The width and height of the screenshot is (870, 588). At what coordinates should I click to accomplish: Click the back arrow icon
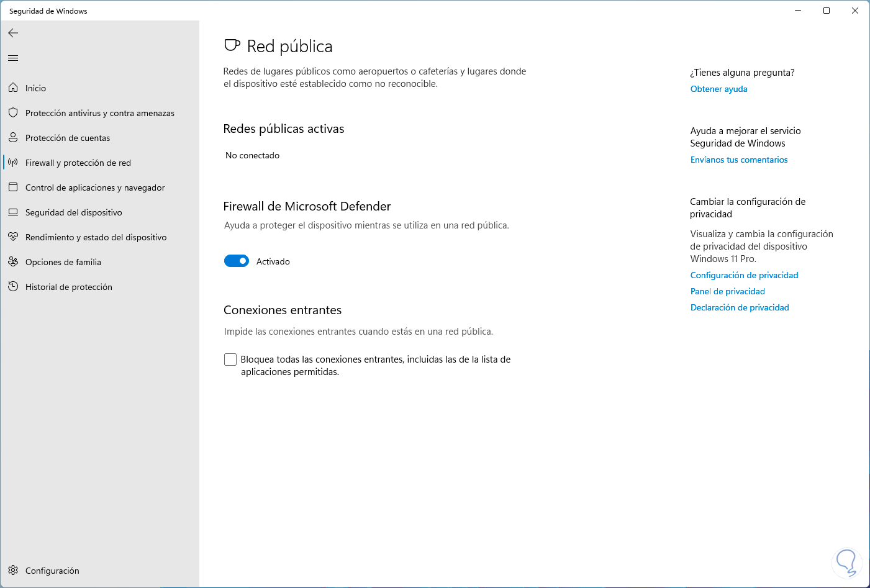pos(13,33)
